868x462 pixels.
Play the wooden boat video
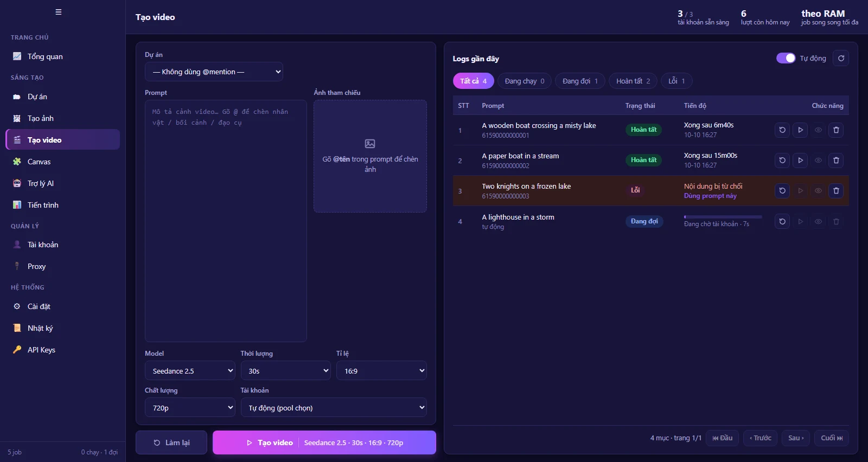[800, 130]
